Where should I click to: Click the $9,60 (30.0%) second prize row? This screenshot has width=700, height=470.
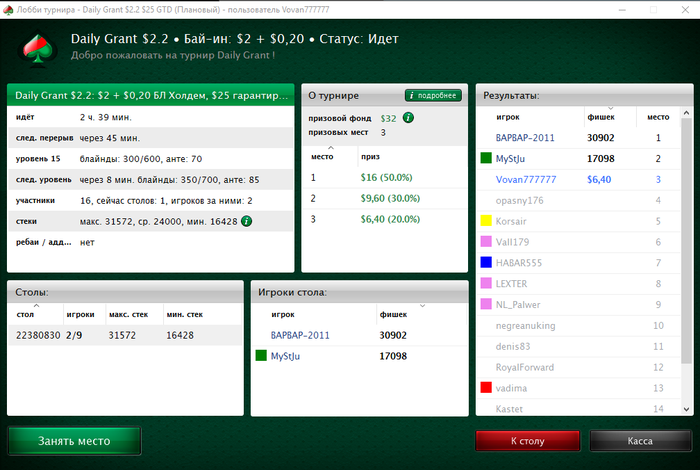point(385,198)
